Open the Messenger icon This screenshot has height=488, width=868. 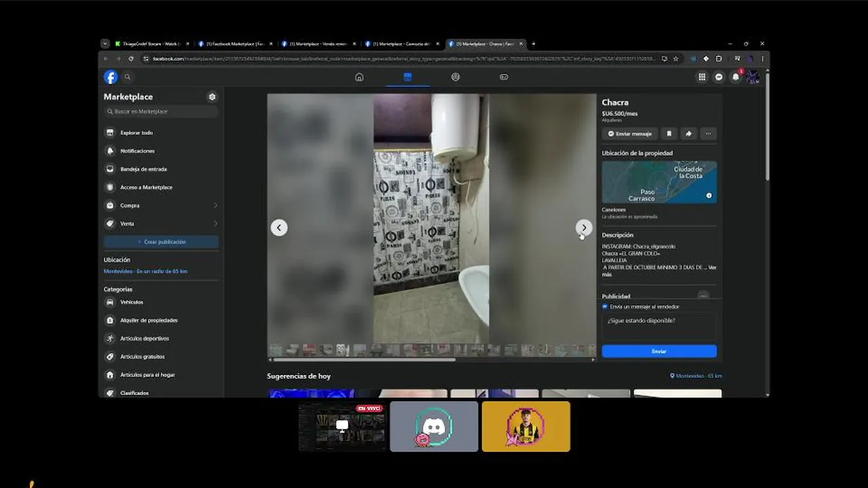[719, 77]
